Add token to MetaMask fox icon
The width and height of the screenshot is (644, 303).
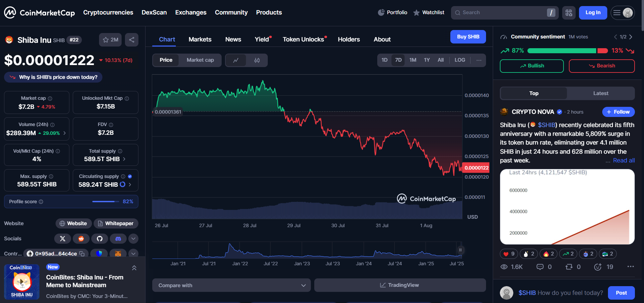click(x=118, y=253)
